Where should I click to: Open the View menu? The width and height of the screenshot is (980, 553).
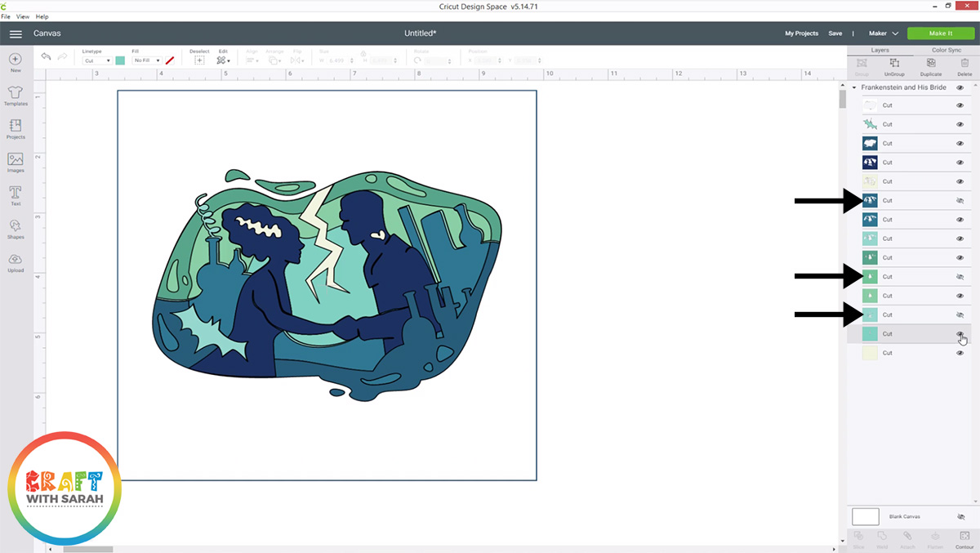[22, 16]
